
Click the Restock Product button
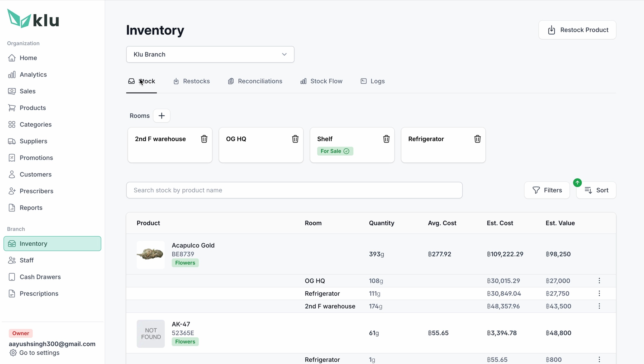[x=577, y=30]
